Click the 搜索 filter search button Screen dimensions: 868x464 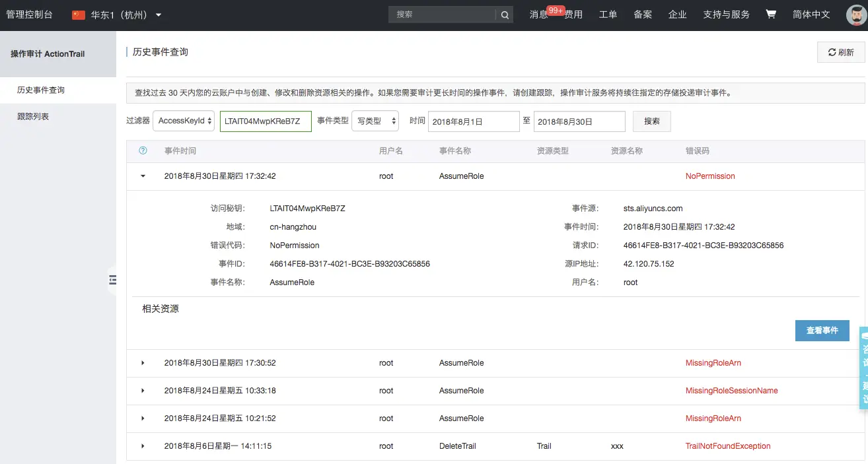[652, 121]
